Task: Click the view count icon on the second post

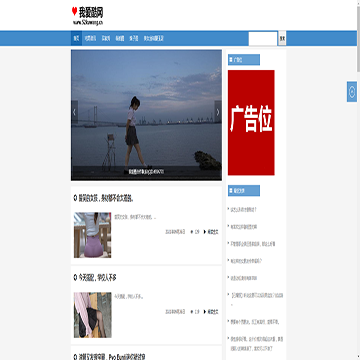Action: [192, 312]
